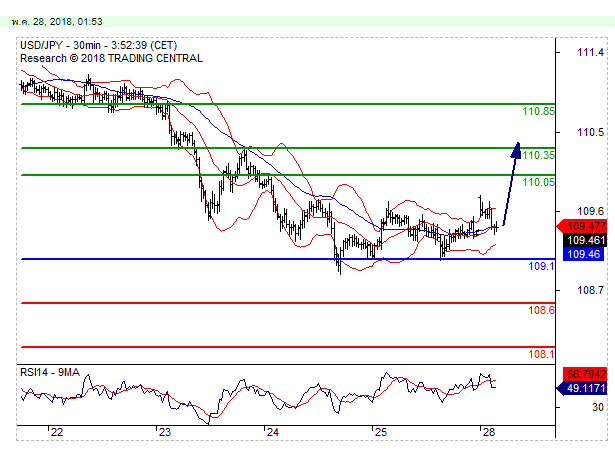The height and width of the screenshot is (452, 615).
Task: Click the 110.5 price axis label
Action: point(590,132)
